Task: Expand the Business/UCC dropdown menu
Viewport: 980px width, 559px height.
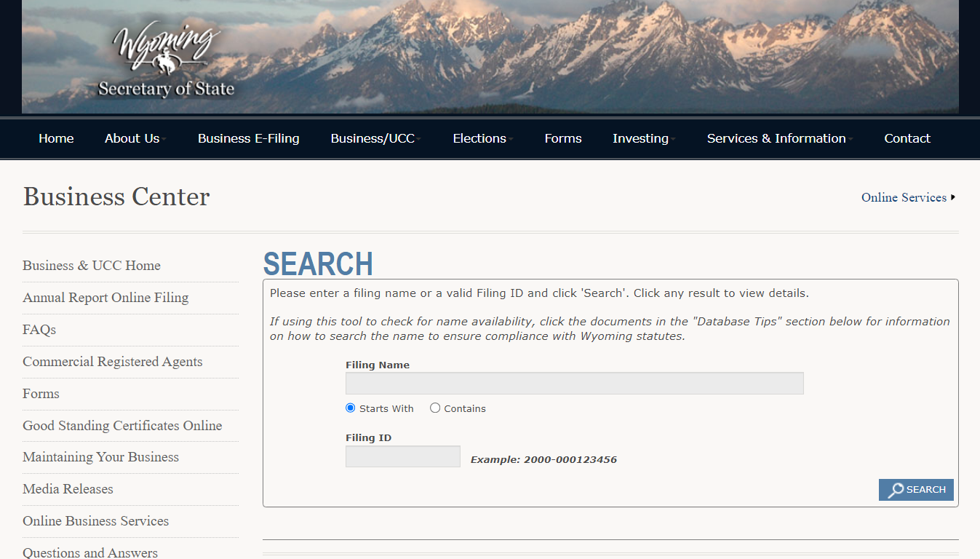Action: click(375, 138)
